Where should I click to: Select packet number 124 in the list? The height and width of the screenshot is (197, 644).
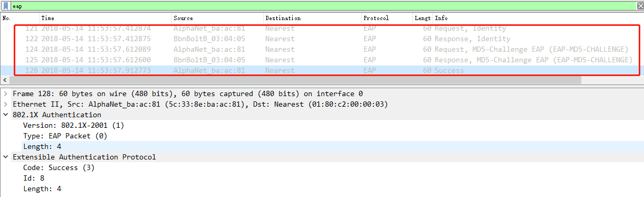tap(322, 50)
